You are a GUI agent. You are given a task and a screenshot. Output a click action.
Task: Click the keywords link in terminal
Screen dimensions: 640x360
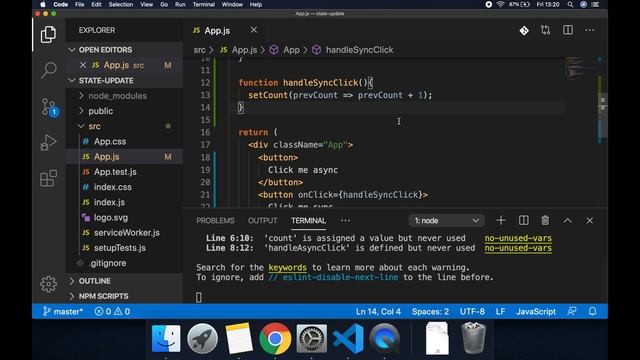[287, 267]
